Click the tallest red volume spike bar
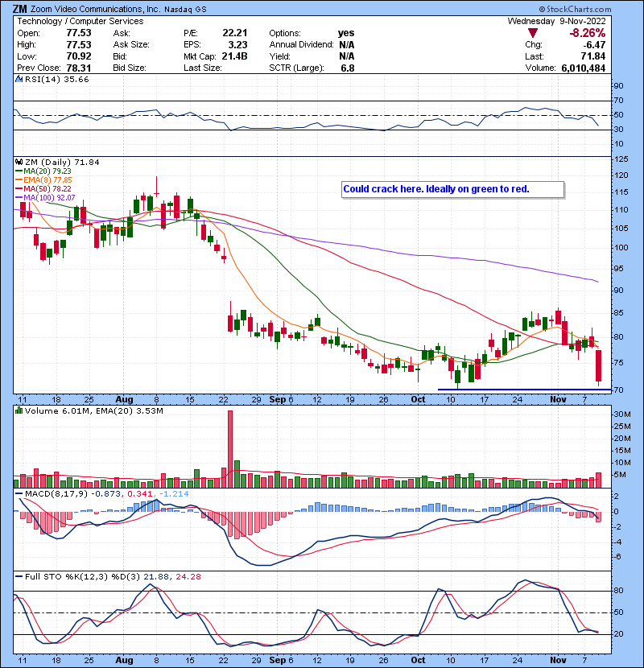 pyautogui.click(x=230, y=449)
